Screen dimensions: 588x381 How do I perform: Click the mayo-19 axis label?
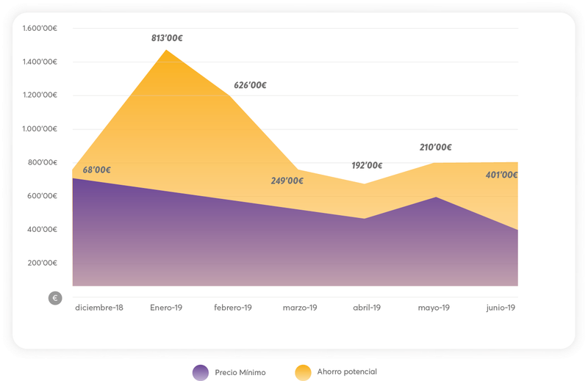434,308
